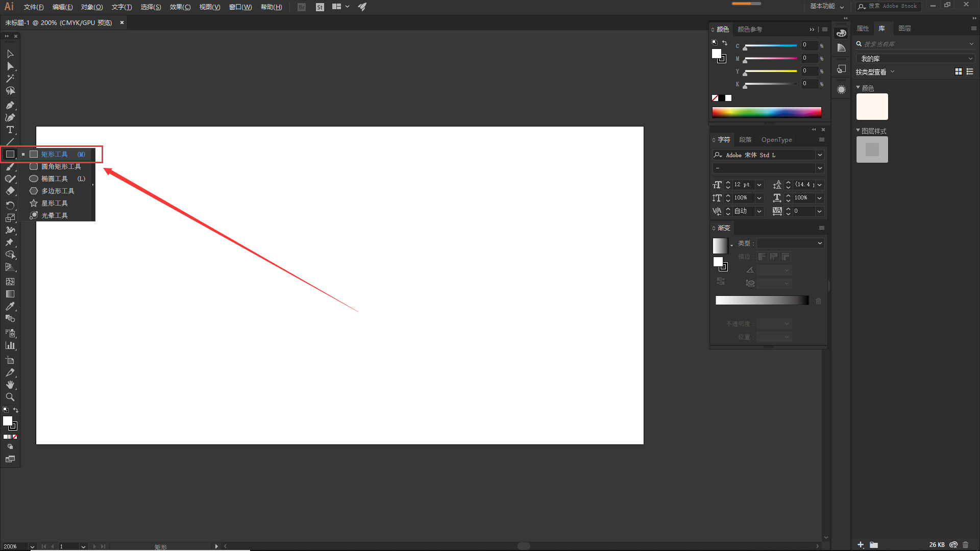Swap fill and stroke in Color panel
980x551 pixels.
click(725, 43)
